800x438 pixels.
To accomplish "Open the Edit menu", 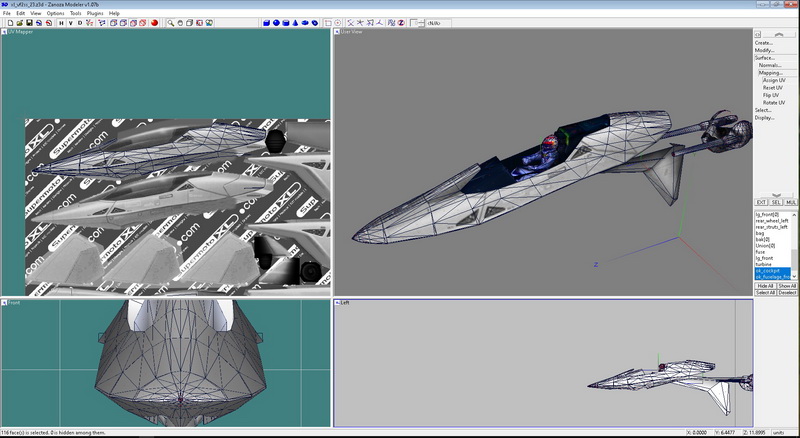I will [20, 13].
